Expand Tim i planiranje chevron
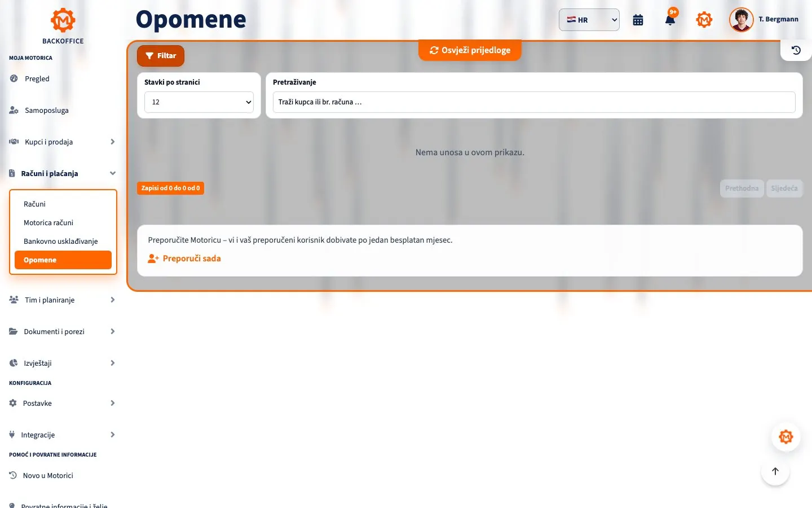The width and height of the screenshot is (812, 508). 112,300
